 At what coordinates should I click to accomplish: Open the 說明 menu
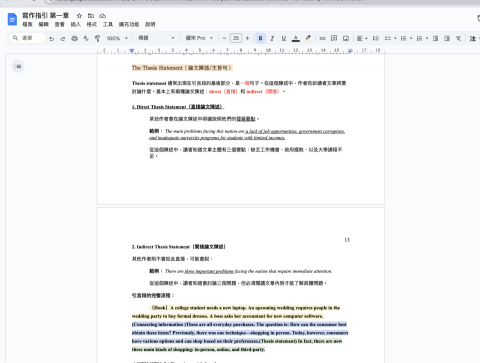pyautogui.click(x=150, y=24)
